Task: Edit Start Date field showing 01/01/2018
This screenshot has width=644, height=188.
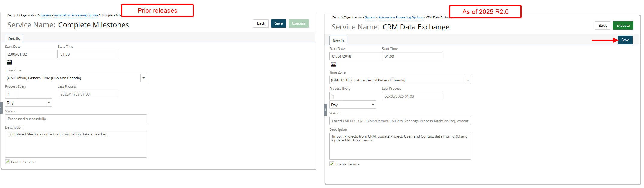Action: [x=355, y=56]
